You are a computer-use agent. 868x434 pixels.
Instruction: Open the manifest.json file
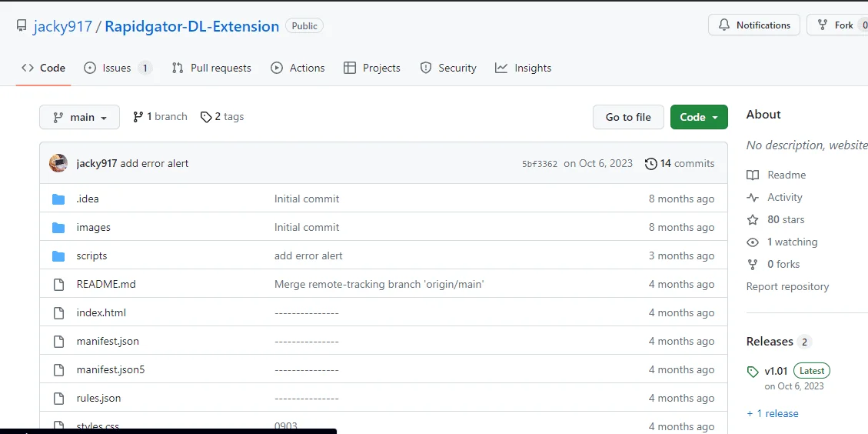(x=108, y=342)
